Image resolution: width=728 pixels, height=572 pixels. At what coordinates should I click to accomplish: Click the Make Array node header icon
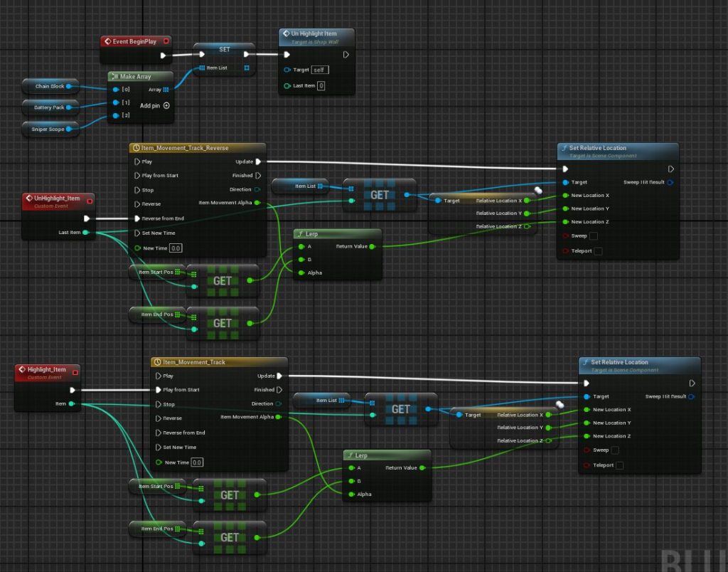(114, 76)
